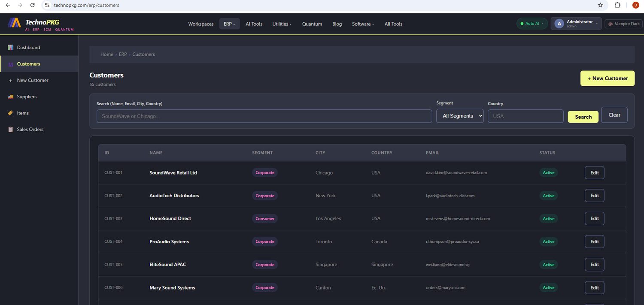Open the ERP dropdown menu
This screenshot has width=644, height=305.
point(230,24)
